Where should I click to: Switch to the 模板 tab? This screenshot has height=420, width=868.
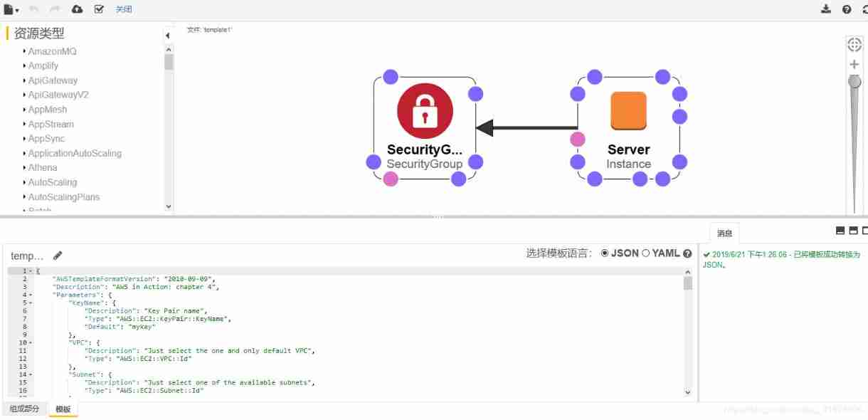(x=63, y=409)
